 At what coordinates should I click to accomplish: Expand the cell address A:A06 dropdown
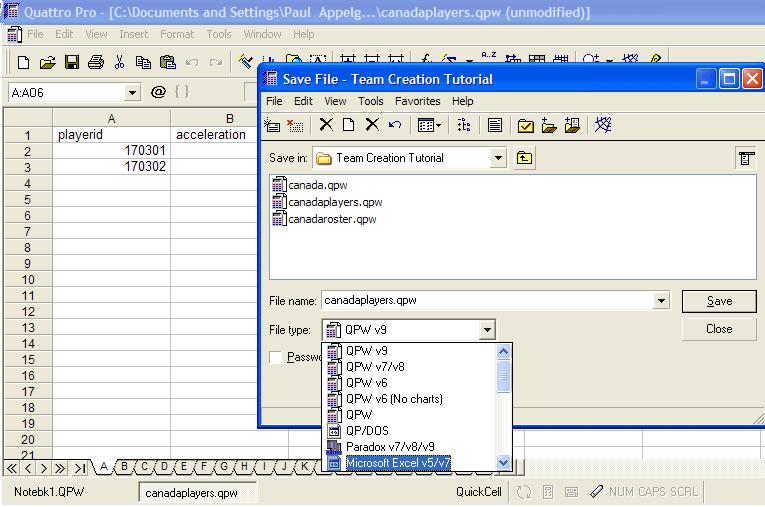point(132,92)
